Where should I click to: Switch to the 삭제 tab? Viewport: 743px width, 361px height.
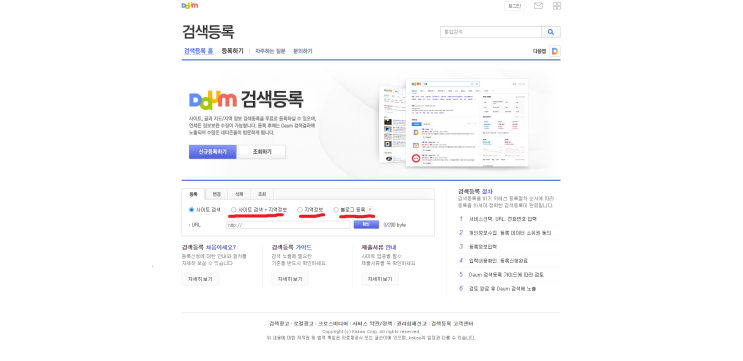239,194
